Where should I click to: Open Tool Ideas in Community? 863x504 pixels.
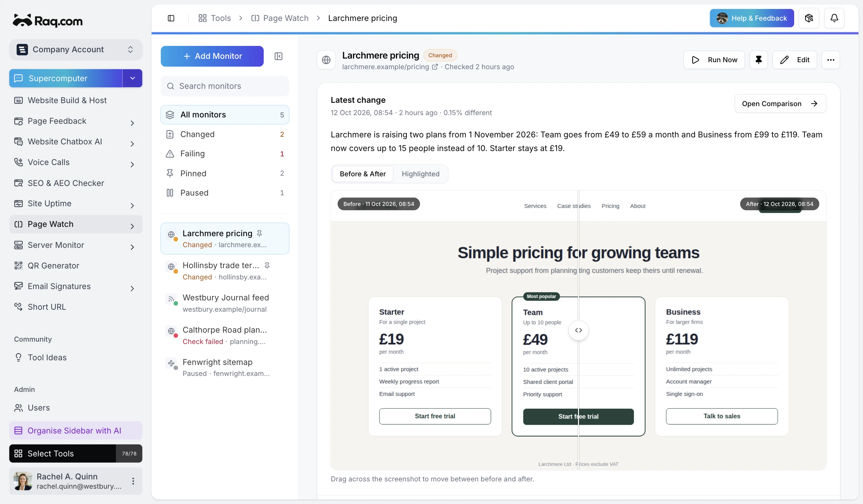(76, 357)
